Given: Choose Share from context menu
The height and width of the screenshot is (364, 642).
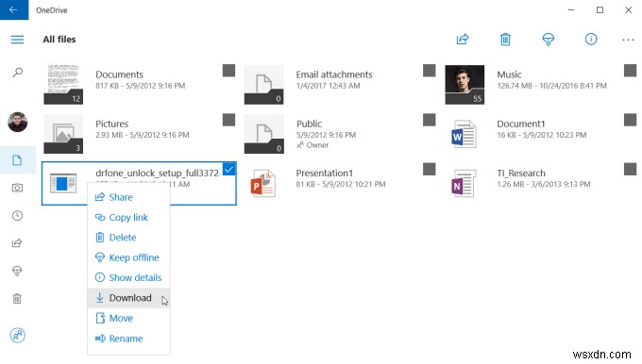Looking at the screenshot, I should coord(128,197).
